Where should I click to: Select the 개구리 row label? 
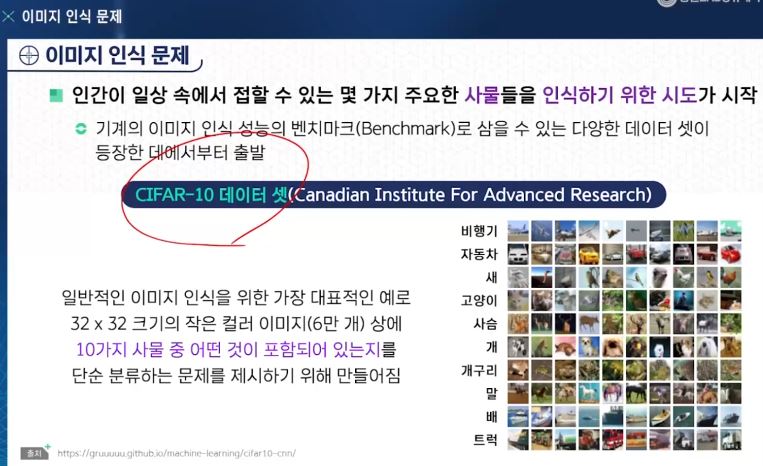point(479,371)
